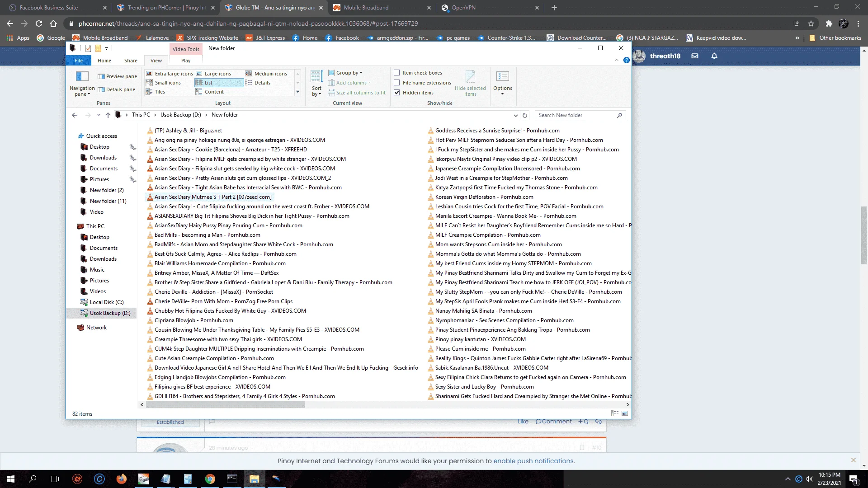Open Chrome Extensions puzzle icon
Viewport: 868px width, 488px height.
click(x=829, y=23)
